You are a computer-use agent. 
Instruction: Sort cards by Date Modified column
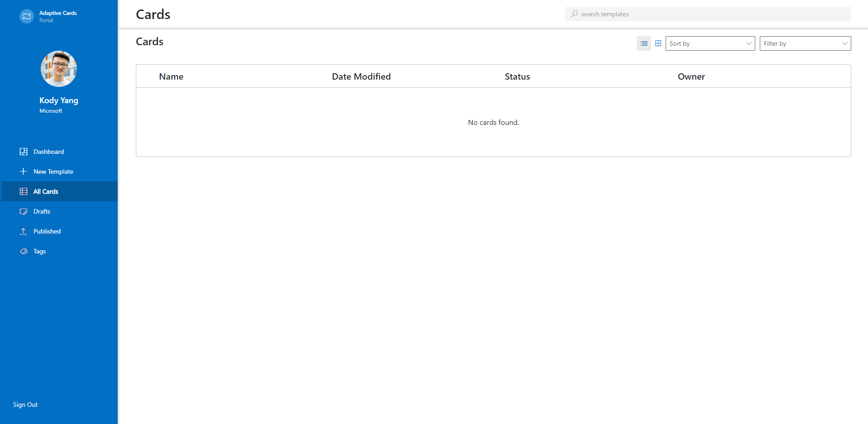coord(361,76)
